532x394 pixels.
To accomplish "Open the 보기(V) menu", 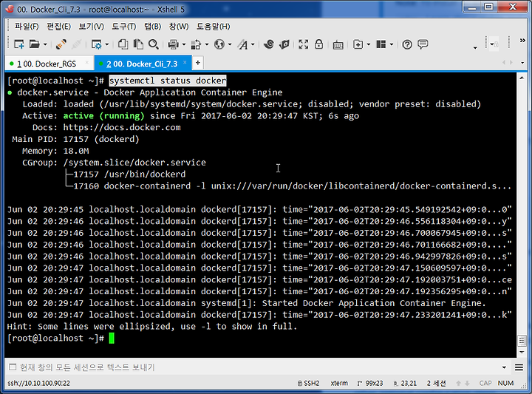I will [x=91, y=27].
